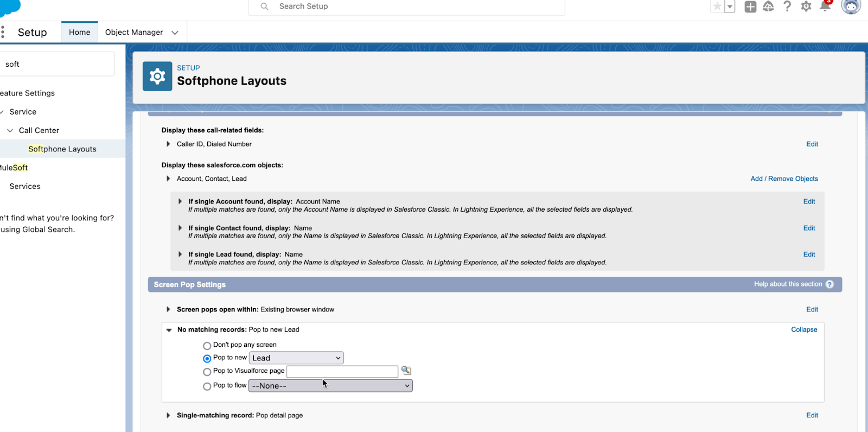The image size is (868, 432).
Task: Click the global add (plus) icon
Action: 750,7
